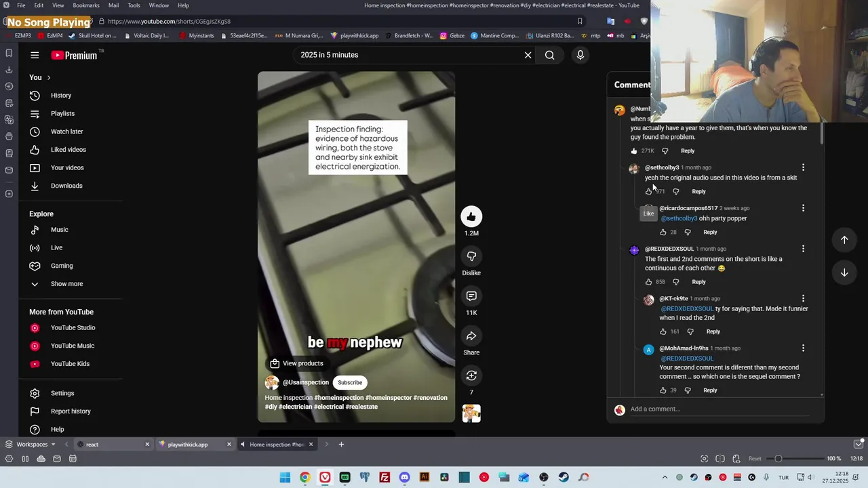Image resolution: width=868 pixels, height=488 pixels.
Task: Dislike the short video
Action: (471, 256)
